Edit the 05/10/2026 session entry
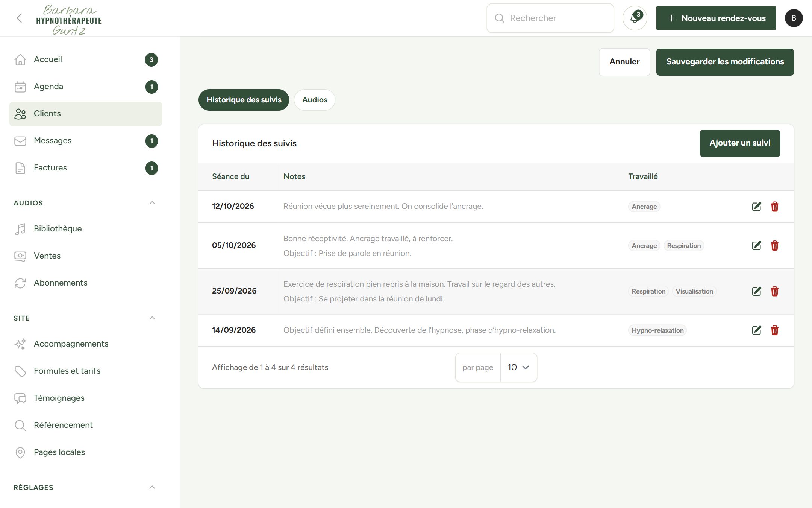Viewport: 812px width, 508px height. [x=756, y=245]
